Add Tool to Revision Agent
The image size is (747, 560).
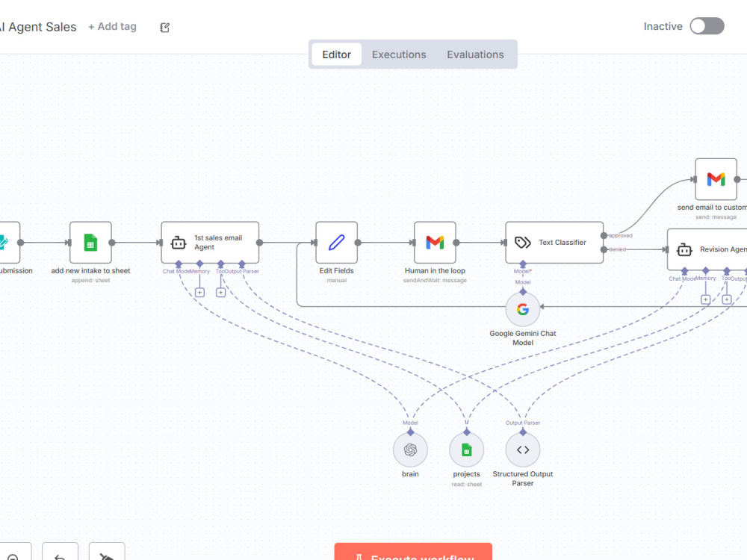tap(727, 299)
